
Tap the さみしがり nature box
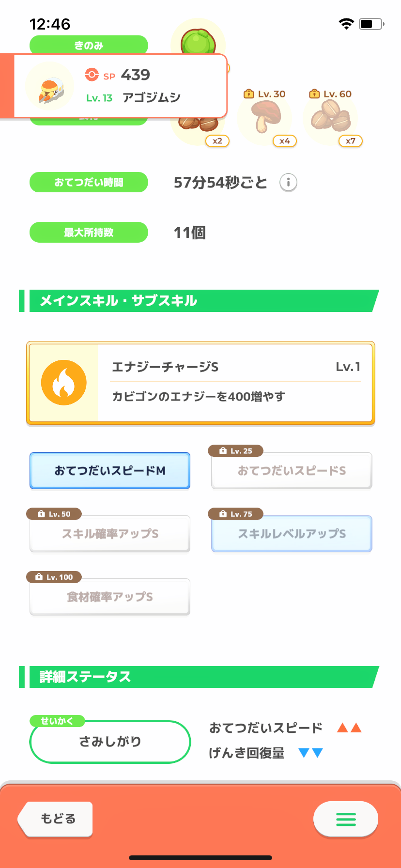pyautogui.click(x=110, y=742)
